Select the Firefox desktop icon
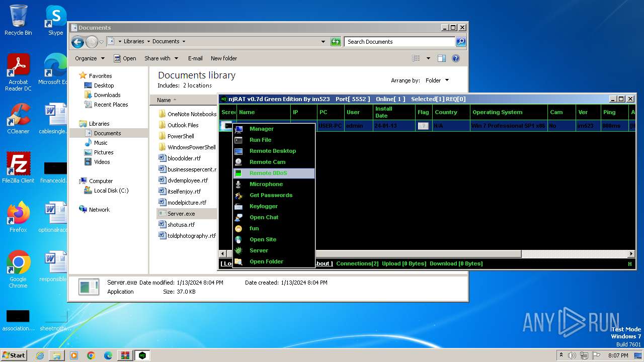 (x=18, y=217)
